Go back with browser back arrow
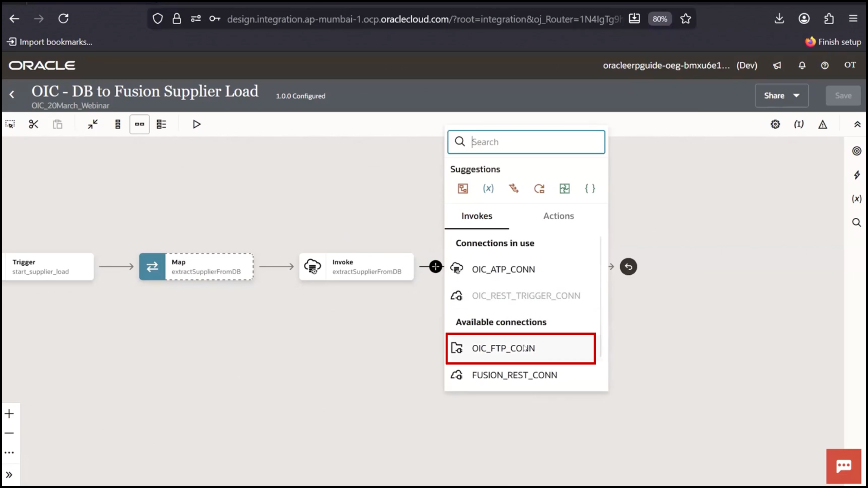Image resolution: width=868 pixels, height=488 pixels. 14,19
